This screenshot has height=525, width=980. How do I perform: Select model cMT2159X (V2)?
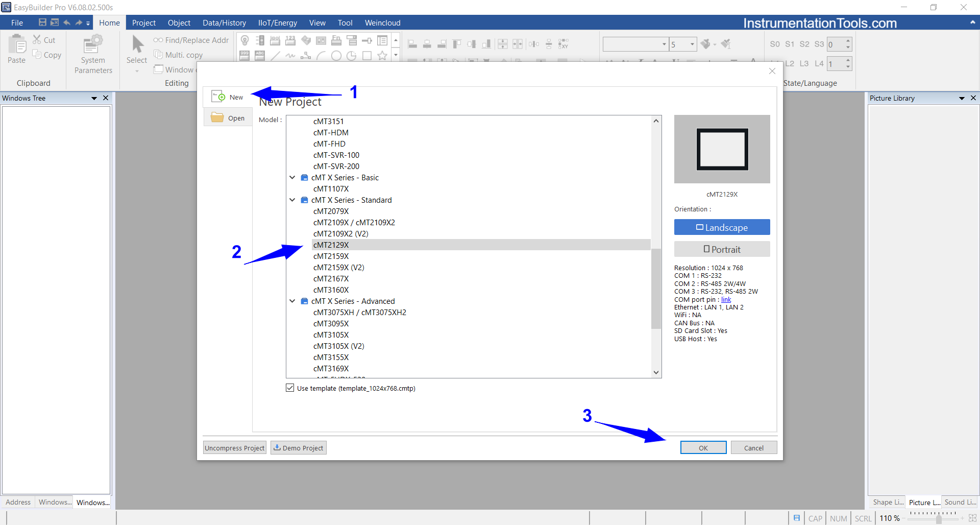[x=338, y=267]
